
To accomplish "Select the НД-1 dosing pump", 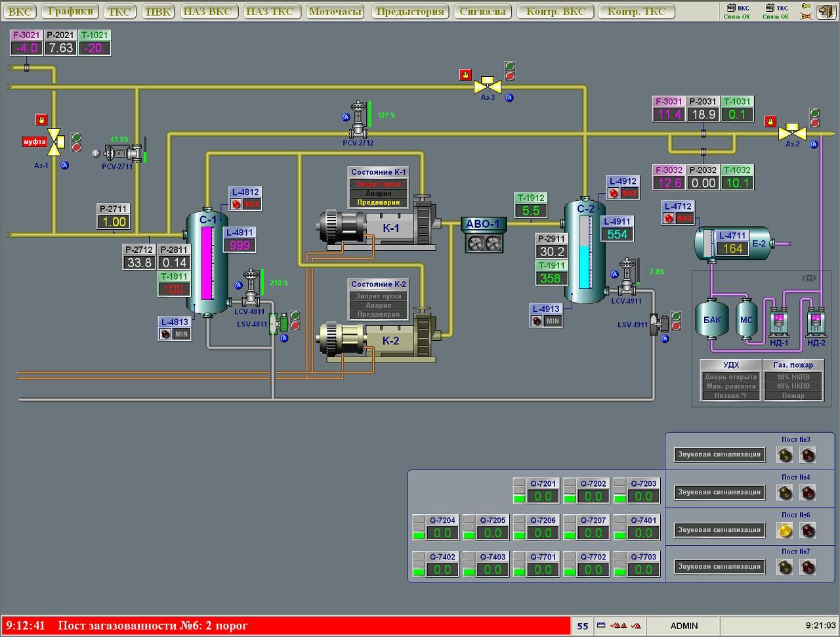I will (778, 321).
